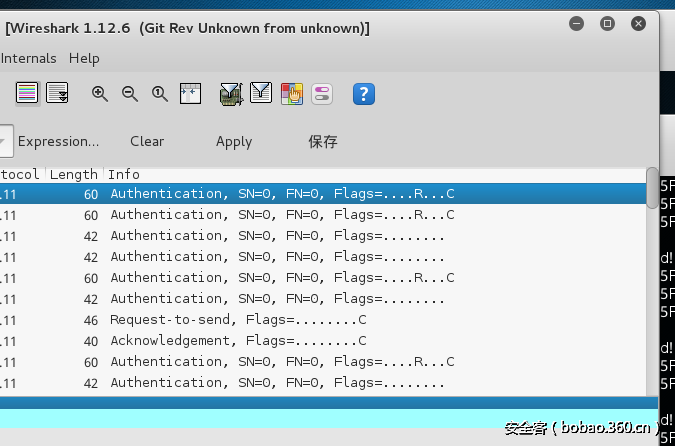Open capture filters editor icon

[x=232, y=93]
